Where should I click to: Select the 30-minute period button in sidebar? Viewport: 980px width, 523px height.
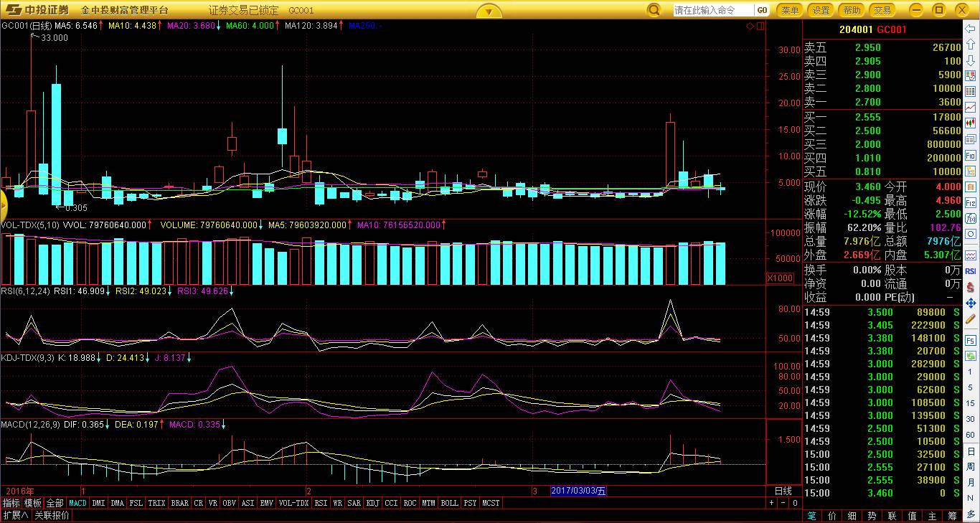971,420
